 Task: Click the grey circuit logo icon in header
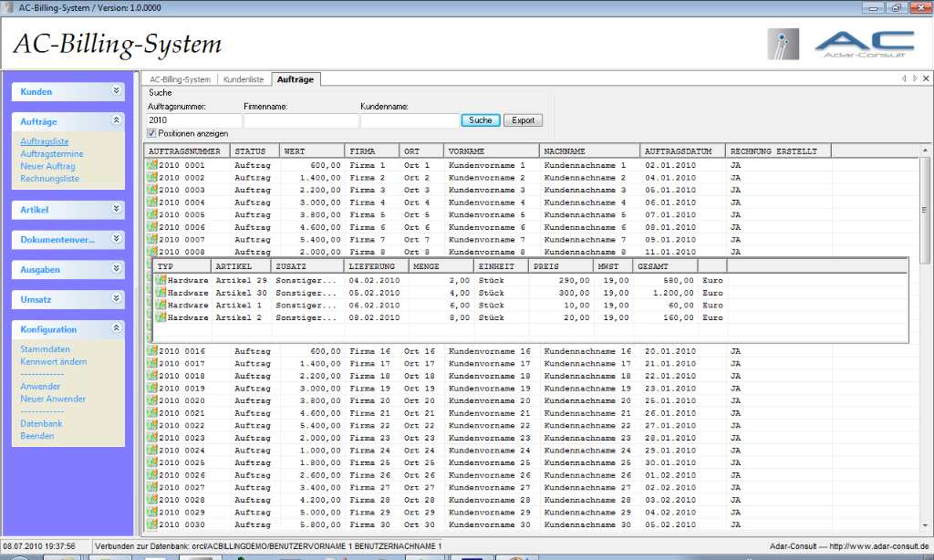pos(784,44)
